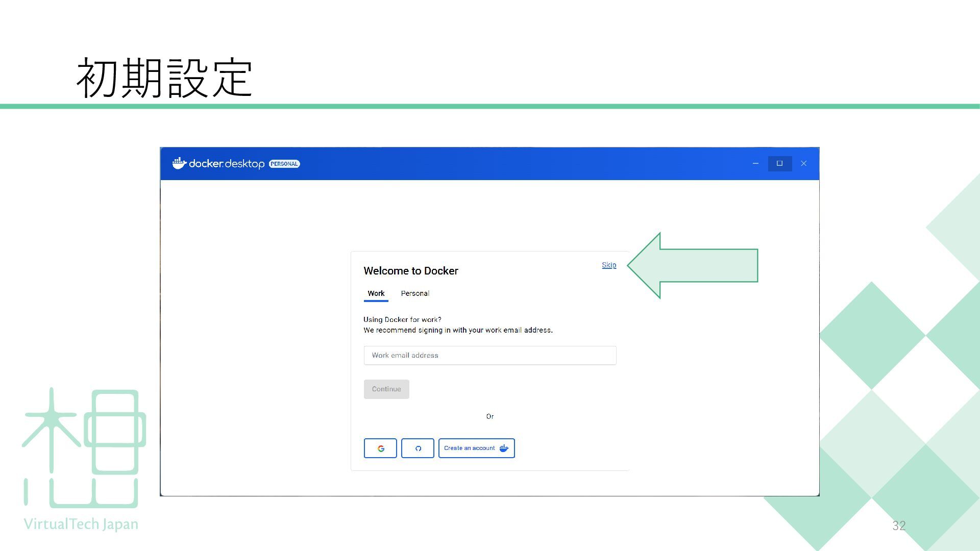980x551 pixels.
Task: Click the whale icon inside Create an account
Action: tap(504, 448)
